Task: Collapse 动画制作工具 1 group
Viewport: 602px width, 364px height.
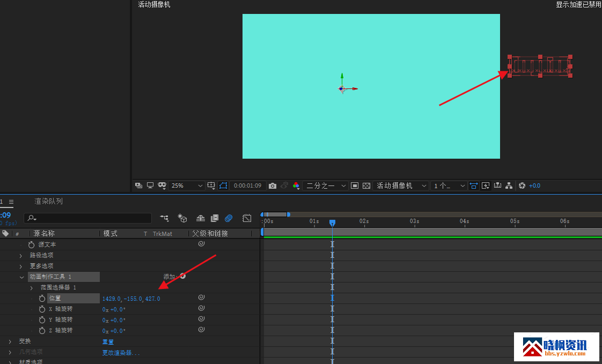Action: tap(21, 277)
